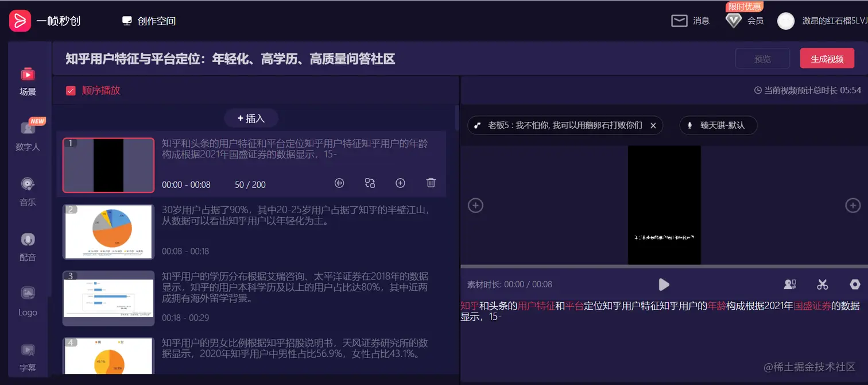868x385 pixels.
Task: Click the + 插入 insert button
Action: 251,118
